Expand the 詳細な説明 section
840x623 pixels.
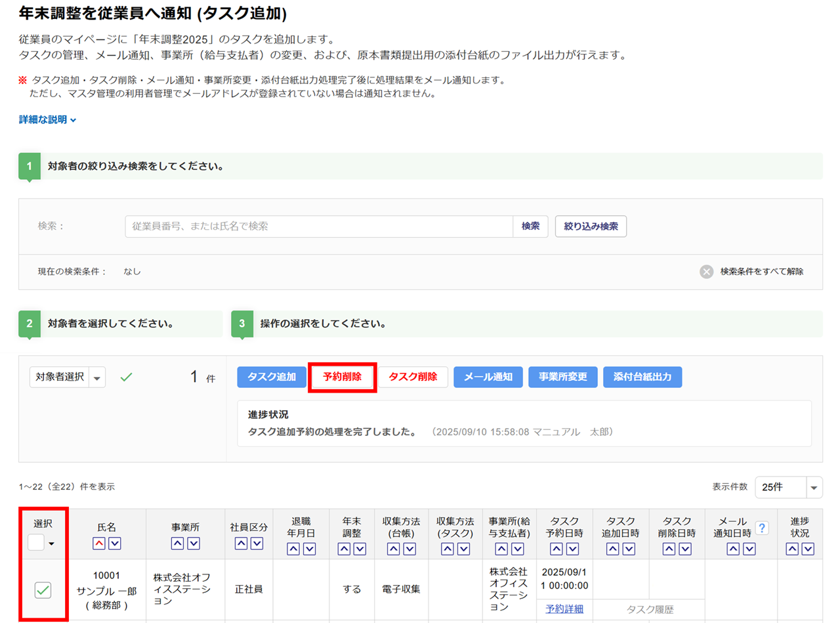click(x=48, y=120)
